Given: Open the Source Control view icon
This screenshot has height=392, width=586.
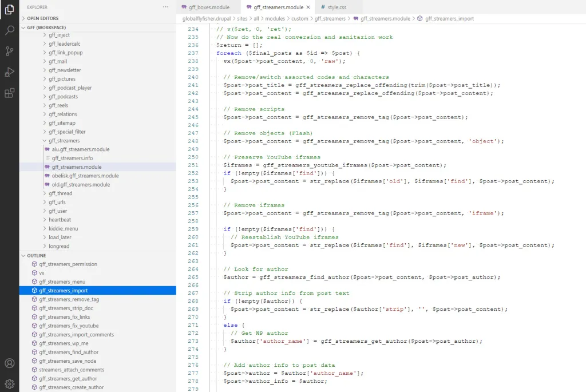Looking at the screenshot, I should point(9,51).
